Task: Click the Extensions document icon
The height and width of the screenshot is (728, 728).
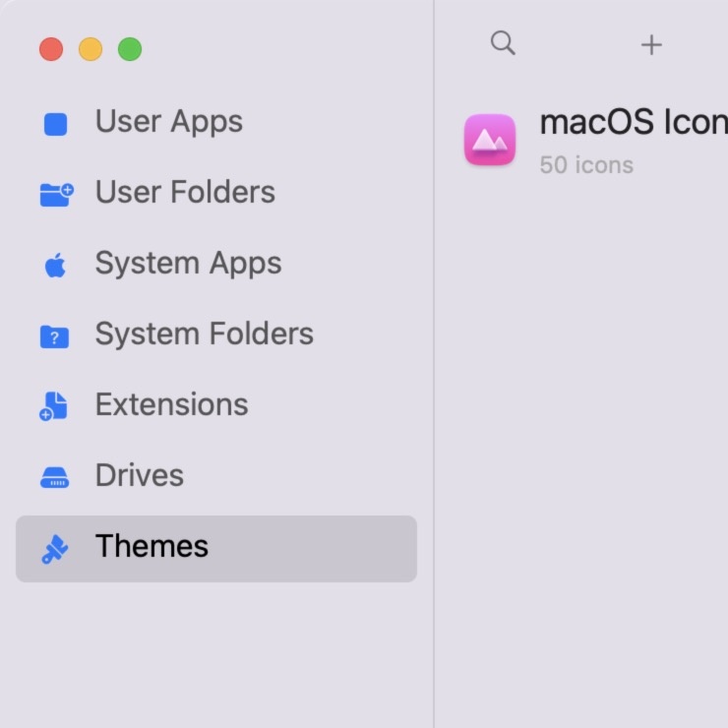Action: click(53, 406)
